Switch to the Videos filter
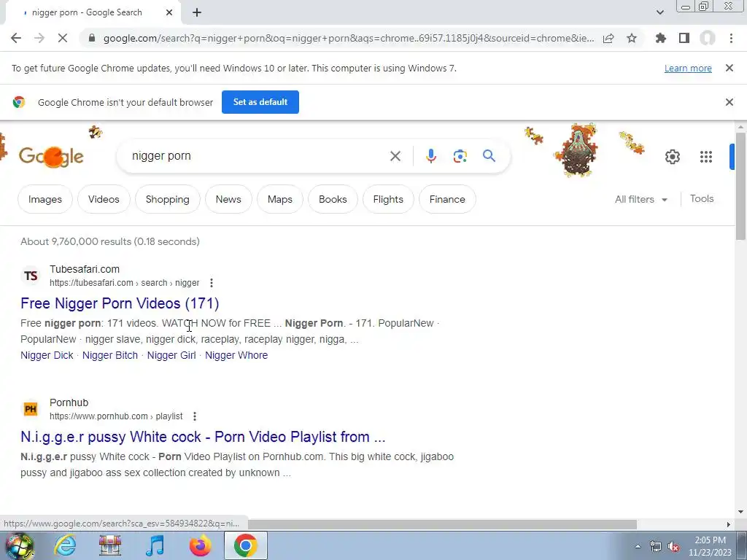 point(104,199)
